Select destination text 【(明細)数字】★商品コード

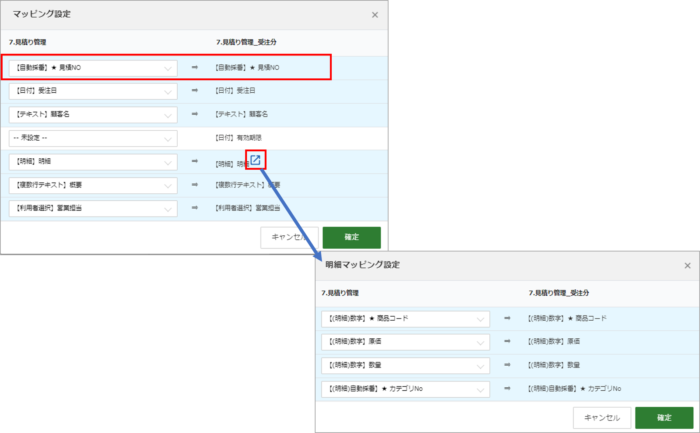click(x=567, y=318)
